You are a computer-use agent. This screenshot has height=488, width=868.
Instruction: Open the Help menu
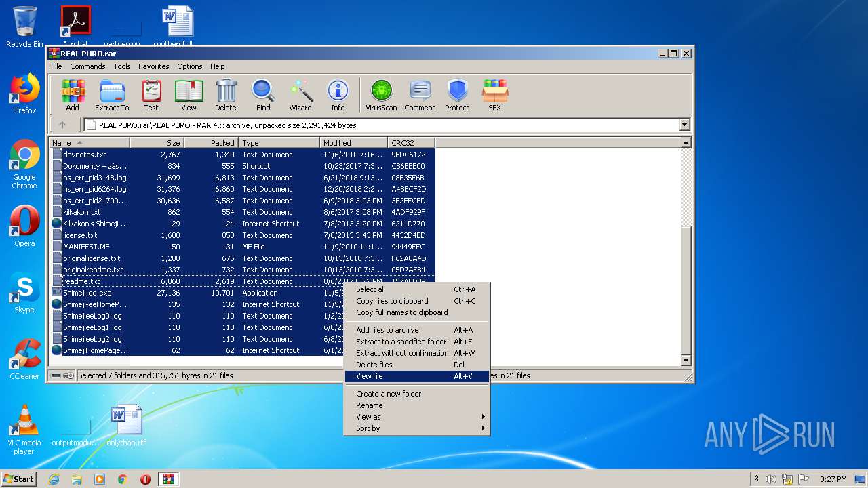click(x=217, y=66)
